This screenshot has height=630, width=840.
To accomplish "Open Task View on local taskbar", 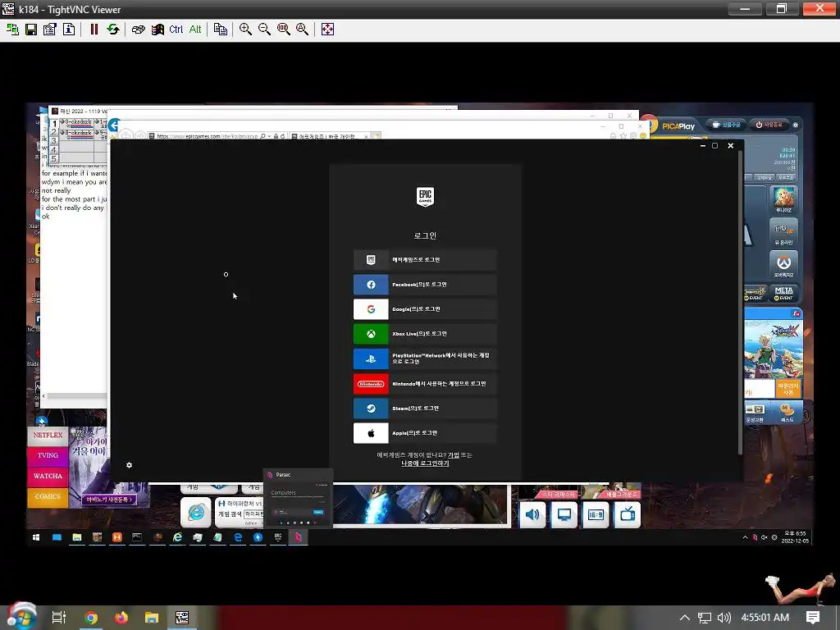I will 59,618.
